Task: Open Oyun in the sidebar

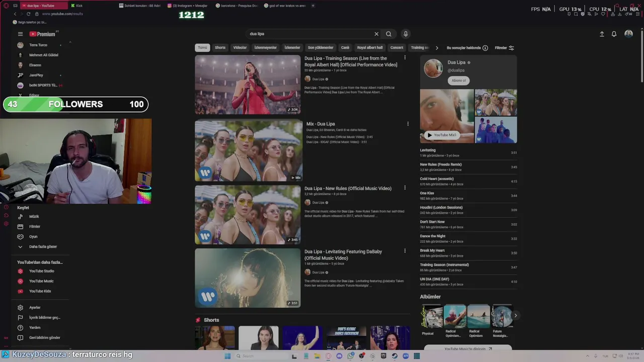Action: point(33,236)
